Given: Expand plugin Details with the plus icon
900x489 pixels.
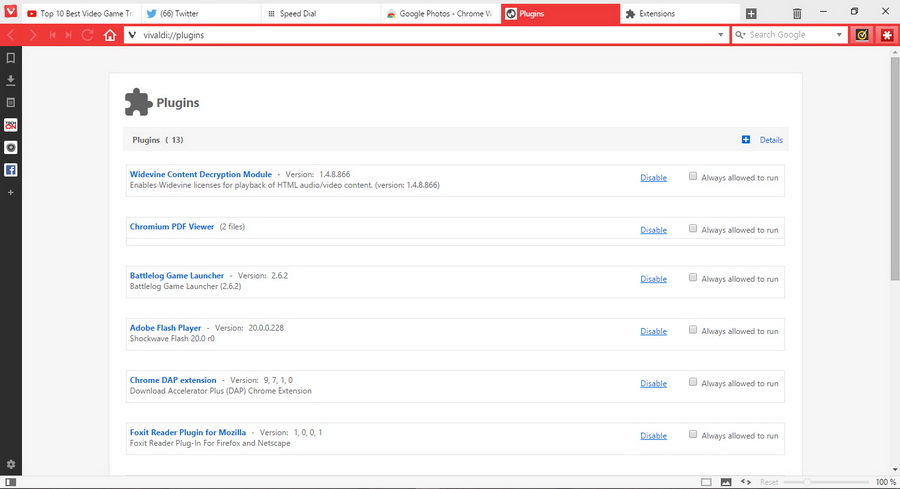Looking at the screenshot, I should [x=746, y=140].
